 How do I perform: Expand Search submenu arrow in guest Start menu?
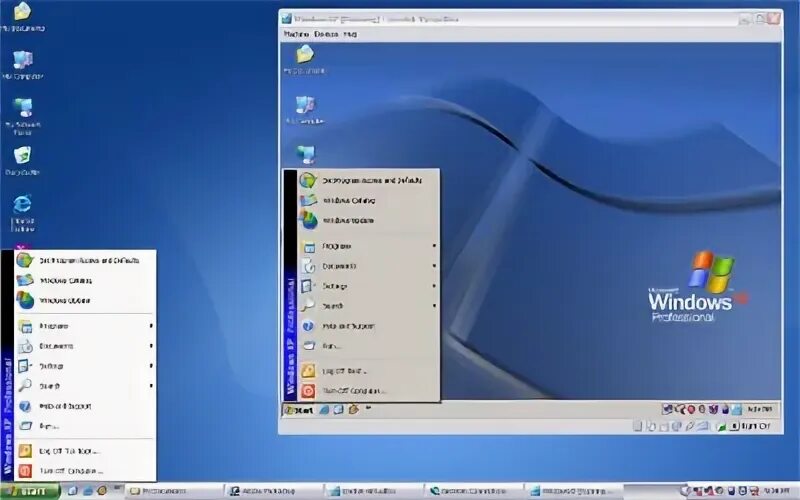[x=434, y=306]
